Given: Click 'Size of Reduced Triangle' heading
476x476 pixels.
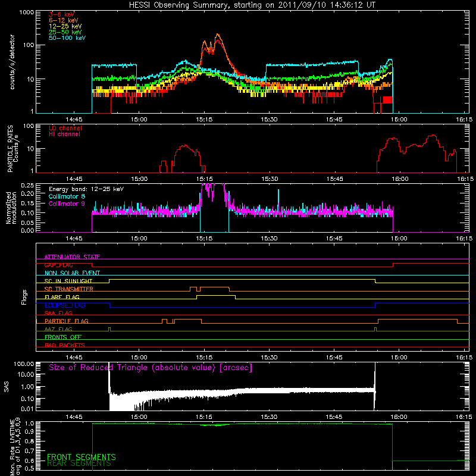Looking at the screenshot, I should (151, 368).
